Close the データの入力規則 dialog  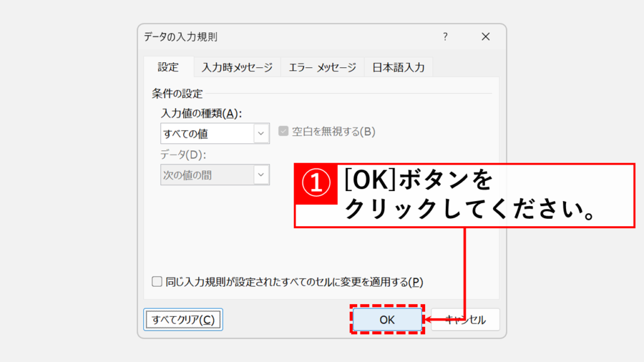[x=486, y=37]
